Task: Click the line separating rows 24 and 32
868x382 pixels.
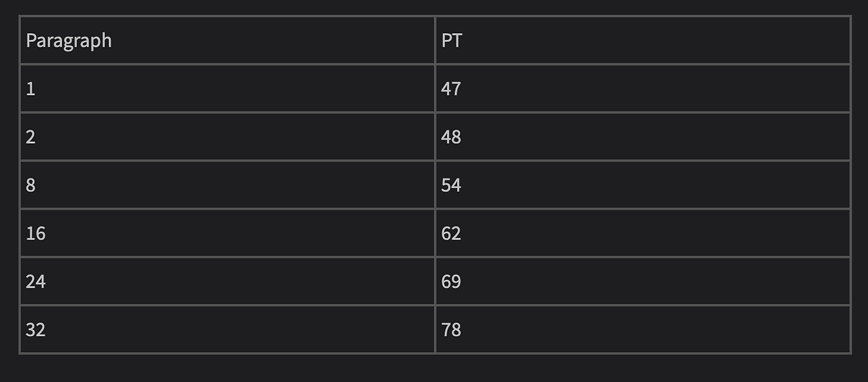Action: point(435,305)
